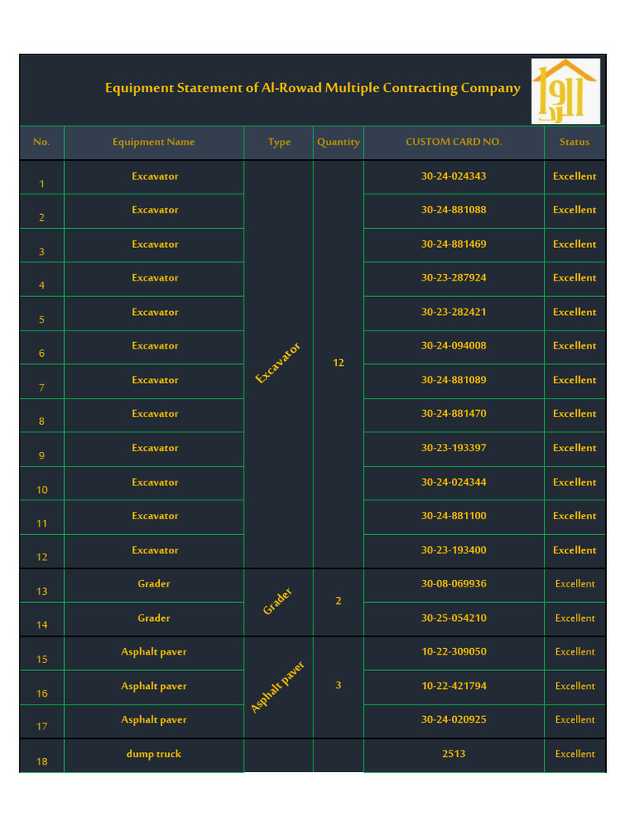Screen dimensions: 630x840
Task: Select custom card number 30-24-881089
Action: click(454, 381)
